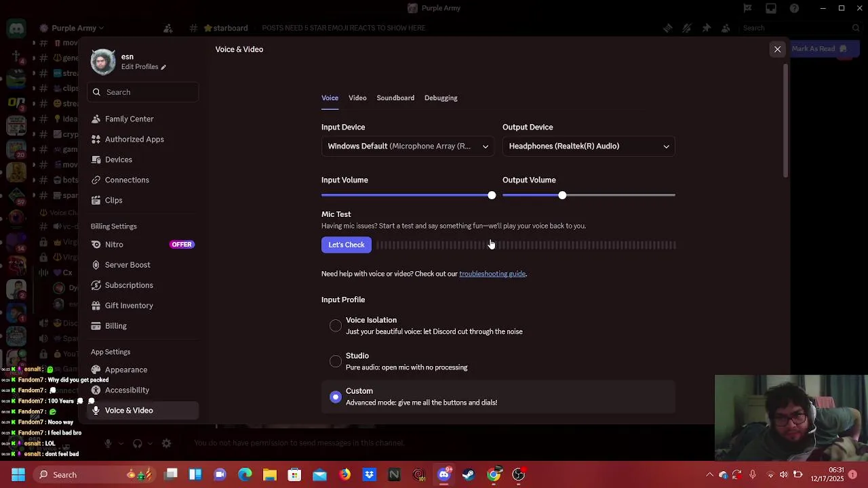Click the Voice & Video microphone icon

(x=96, y=410)
